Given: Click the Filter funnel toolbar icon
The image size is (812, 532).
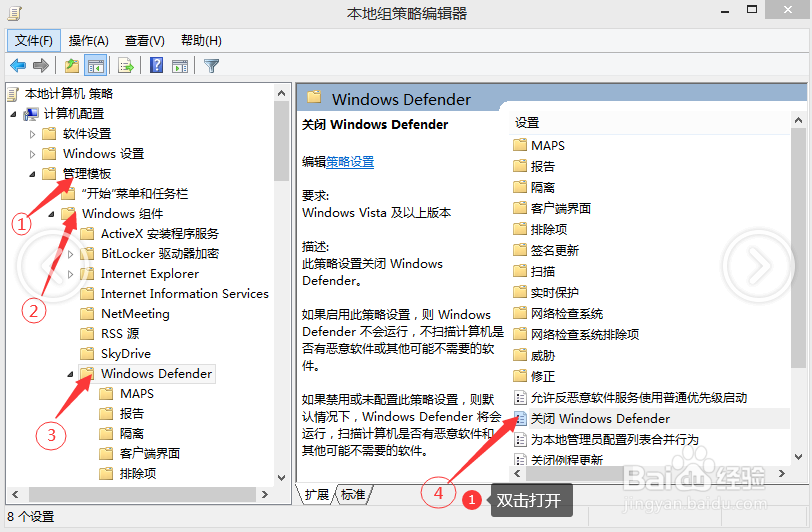Looking at the screenshot, I should coord(211,66).
